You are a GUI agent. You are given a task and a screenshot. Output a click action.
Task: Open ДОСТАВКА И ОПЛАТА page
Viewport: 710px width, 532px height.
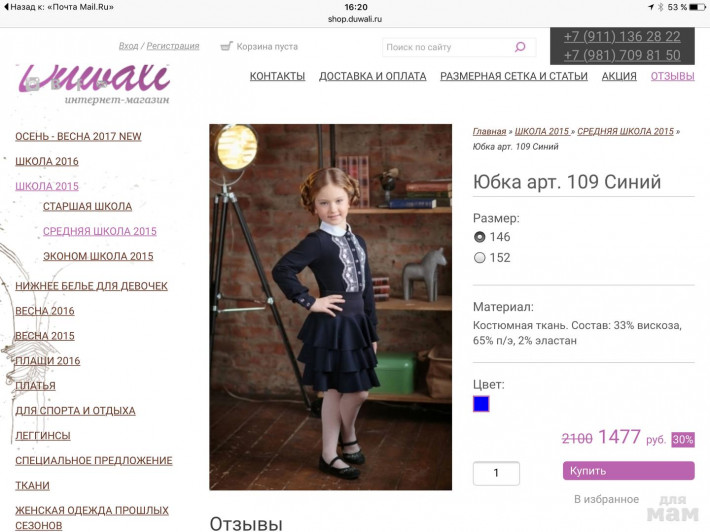coord(373,76)
